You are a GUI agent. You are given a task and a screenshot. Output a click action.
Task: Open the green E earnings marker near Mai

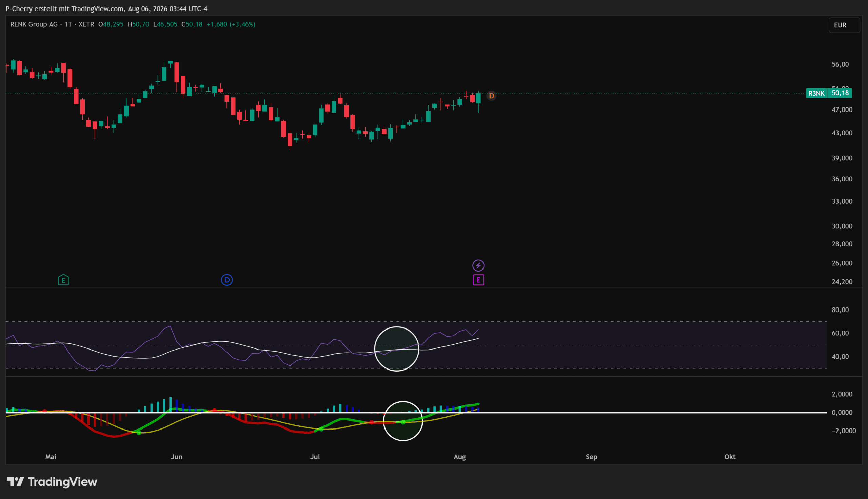(x=63, y=280)
